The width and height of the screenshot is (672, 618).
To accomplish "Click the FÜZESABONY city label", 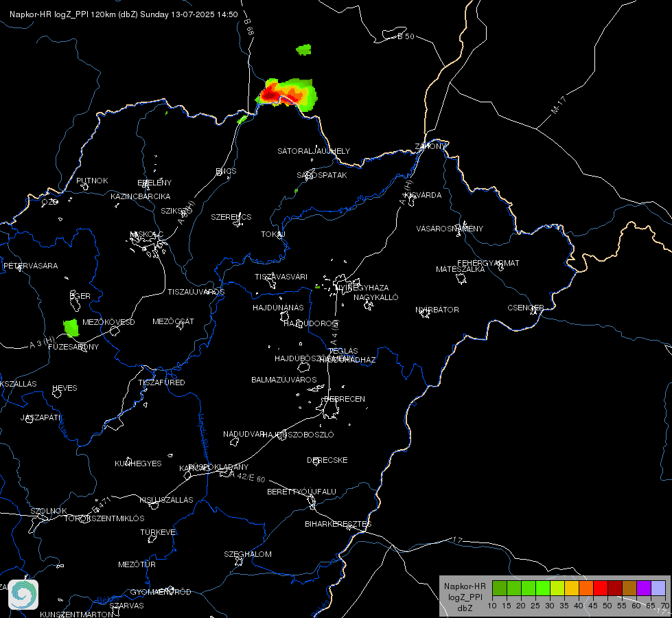I will [73, 347].
